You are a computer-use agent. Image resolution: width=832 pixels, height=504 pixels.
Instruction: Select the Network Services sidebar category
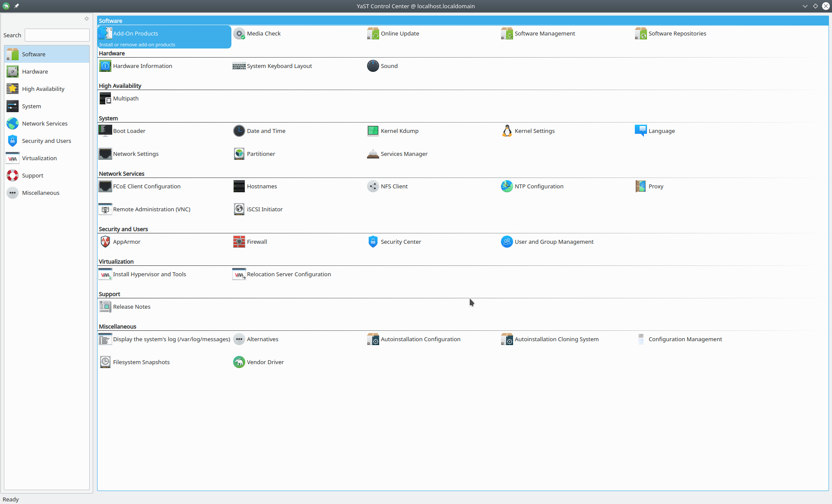pyautogui.click(x=45, y=123)
